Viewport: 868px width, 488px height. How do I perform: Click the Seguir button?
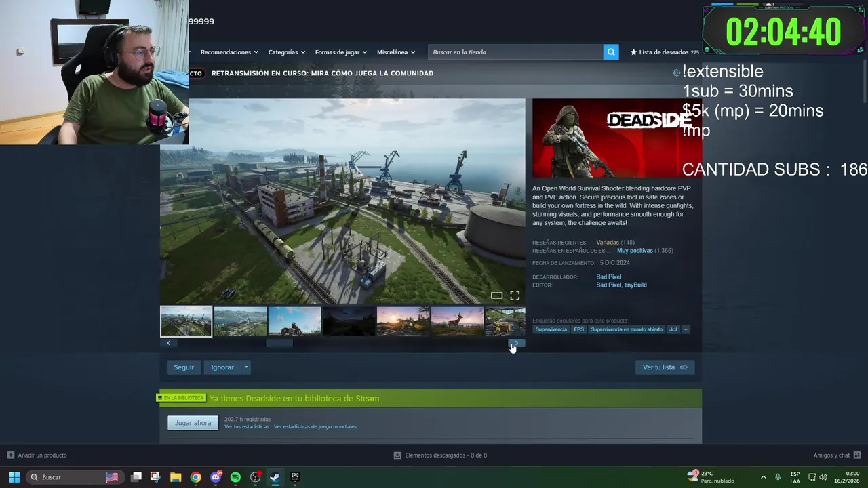coord(184,367)
